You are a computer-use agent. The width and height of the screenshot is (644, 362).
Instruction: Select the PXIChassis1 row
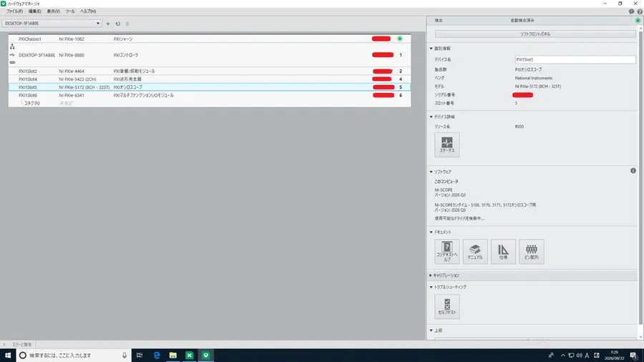pos(210,39)
